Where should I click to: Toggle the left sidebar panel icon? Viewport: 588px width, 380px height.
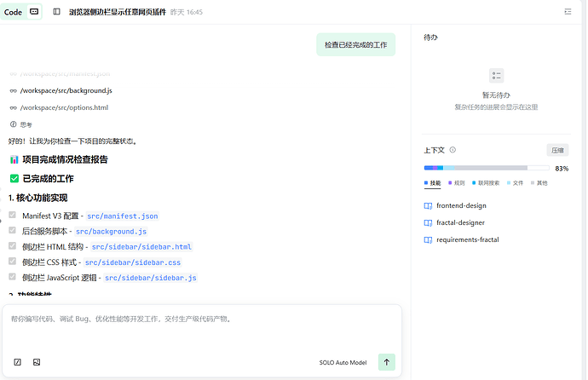coord(56,12)
